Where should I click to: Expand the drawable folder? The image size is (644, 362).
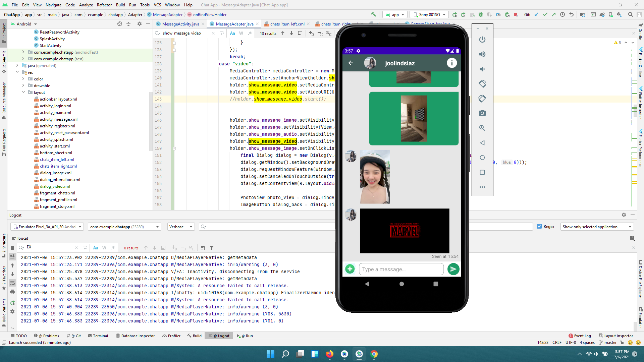click(x=23, y=85)
